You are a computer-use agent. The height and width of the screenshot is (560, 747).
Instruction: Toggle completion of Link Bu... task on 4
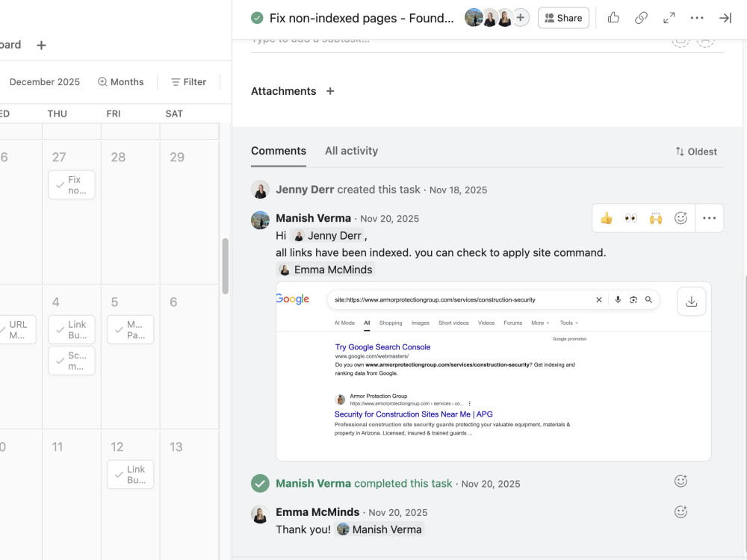click(60, 329)
